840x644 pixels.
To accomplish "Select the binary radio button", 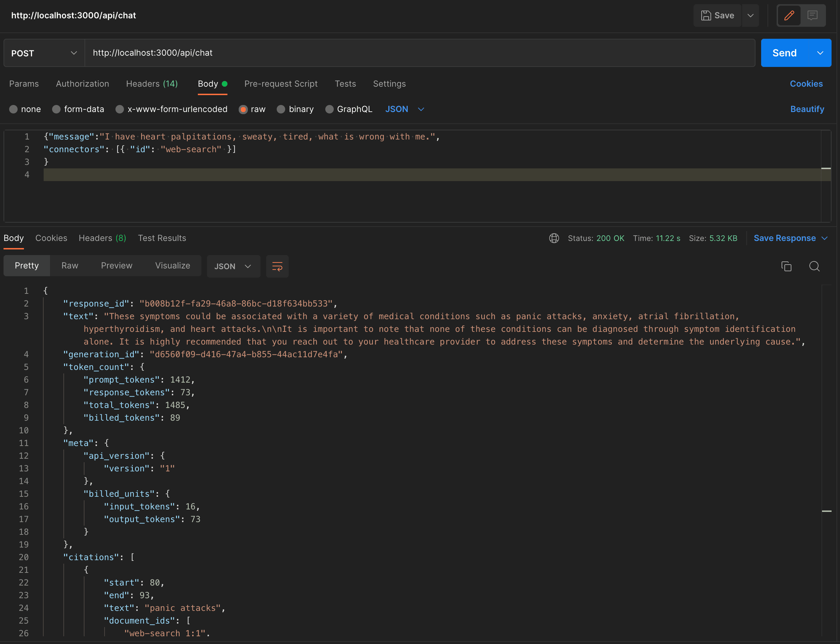I will coord(281,109).
